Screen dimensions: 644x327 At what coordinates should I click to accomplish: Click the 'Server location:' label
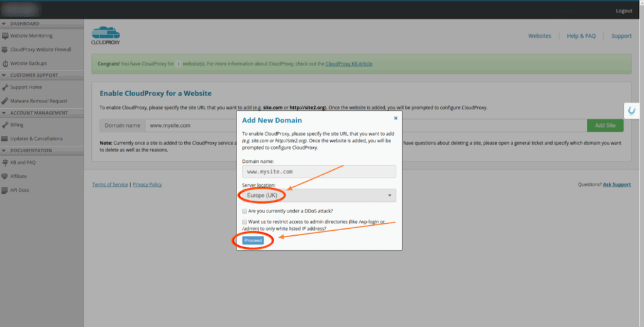[258, 186]
